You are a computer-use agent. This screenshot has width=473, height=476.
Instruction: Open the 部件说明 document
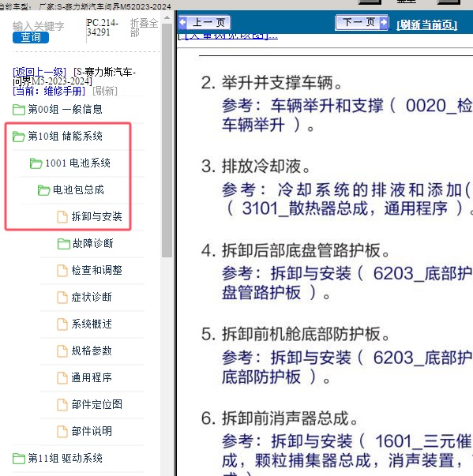(92, 431)
